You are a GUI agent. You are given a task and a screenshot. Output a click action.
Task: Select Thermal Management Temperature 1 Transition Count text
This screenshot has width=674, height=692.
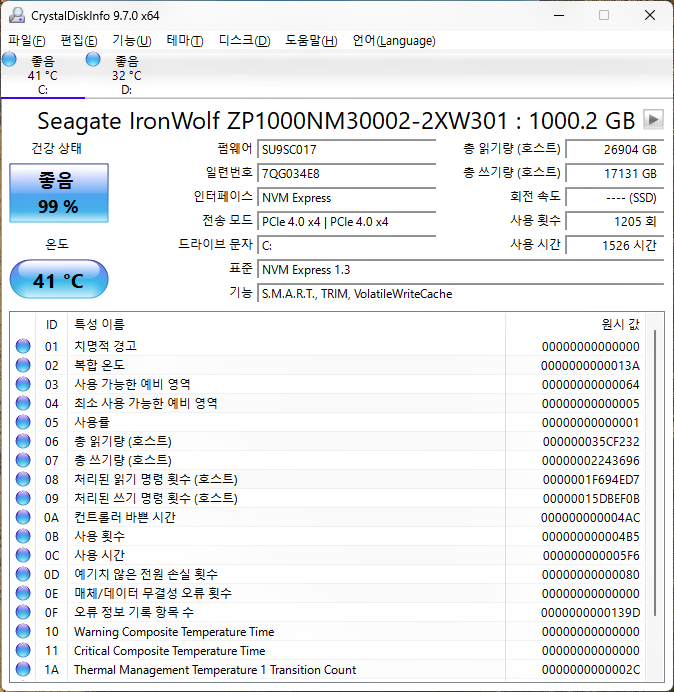click(x=215, y=669)
